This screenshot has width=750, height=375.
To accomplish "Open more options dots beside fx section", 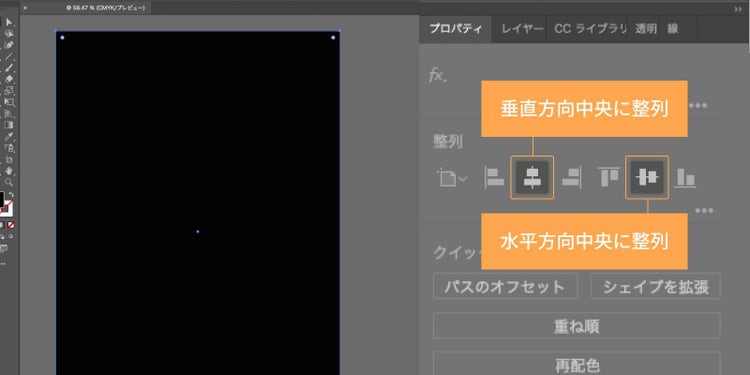I will pyautogui.click(x=698, y=105).
